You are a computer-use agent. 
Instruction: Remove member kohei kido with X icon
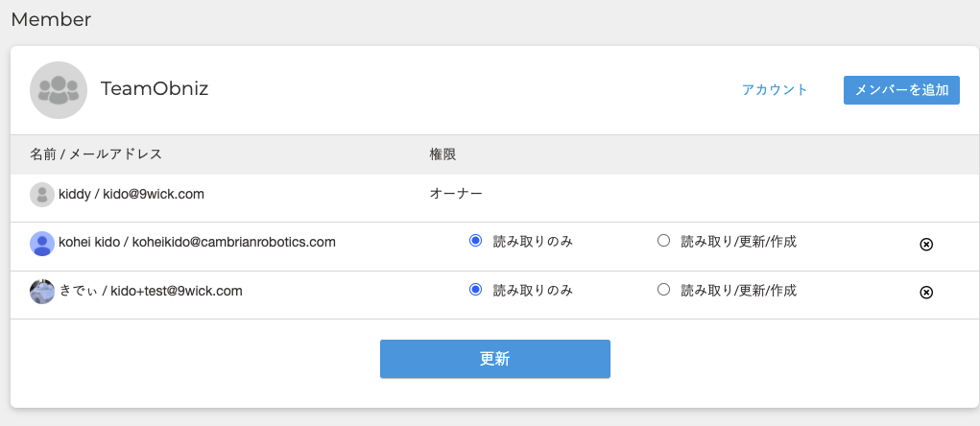(926, 245)
